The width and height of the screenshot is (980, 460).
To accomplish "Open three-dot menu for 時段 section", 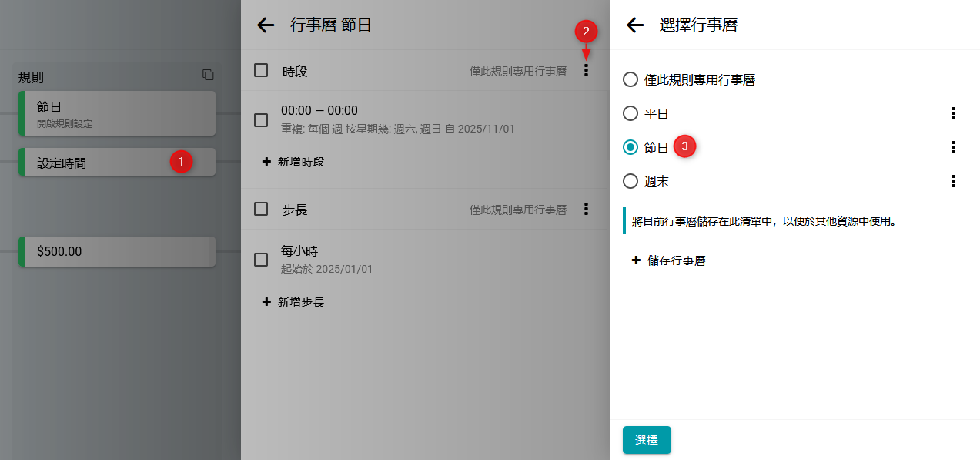I will (x=587, y=71).
